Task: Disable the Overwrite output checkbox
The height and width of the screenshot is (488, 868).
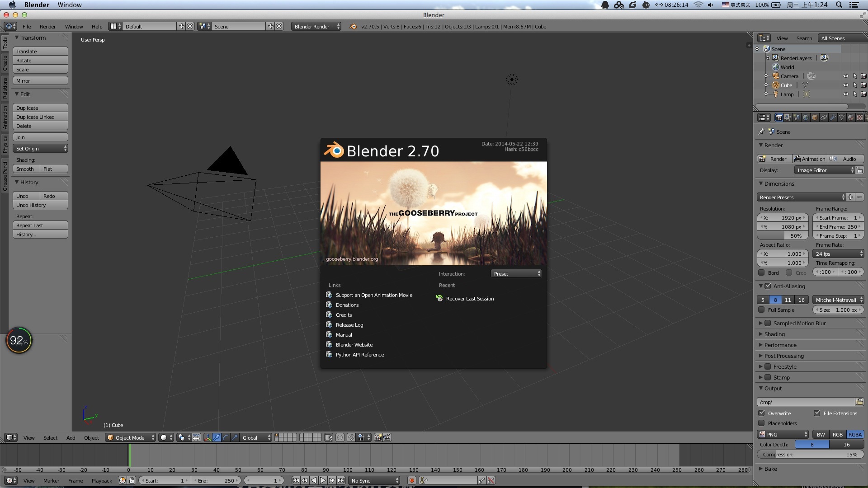Action: click(762, 413)
